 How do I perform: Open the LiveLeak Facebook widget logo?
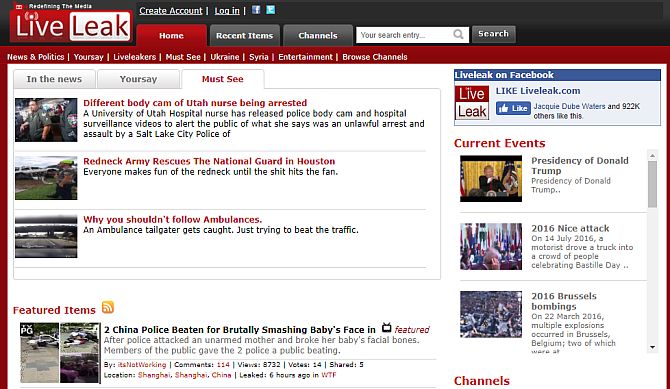click(x=472, y=102)
